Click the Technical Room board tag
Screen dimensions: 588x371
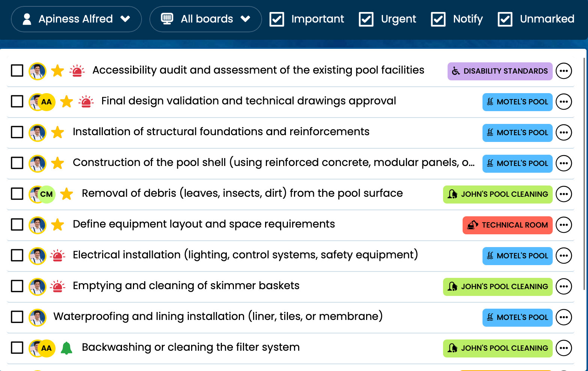tap(507, 225)
